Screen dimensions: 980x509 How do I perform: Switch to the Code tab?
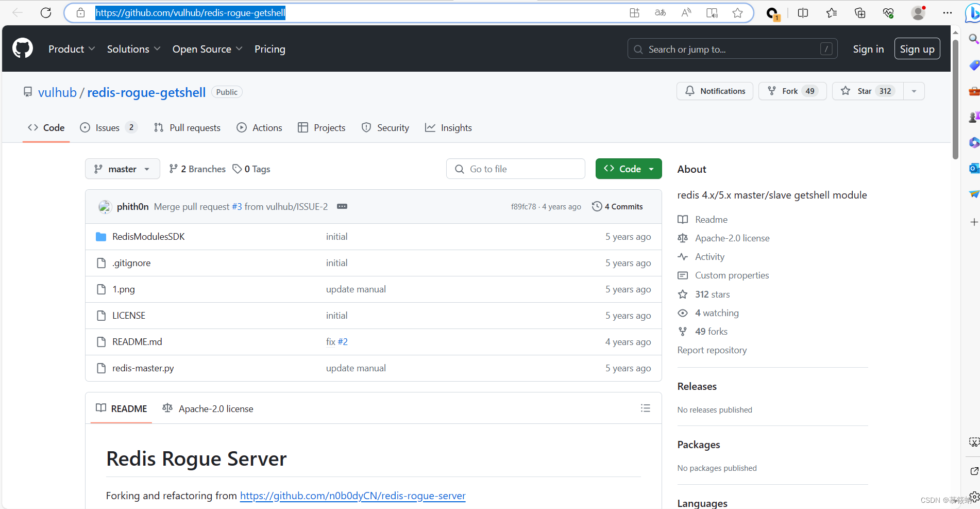point(46,128)
